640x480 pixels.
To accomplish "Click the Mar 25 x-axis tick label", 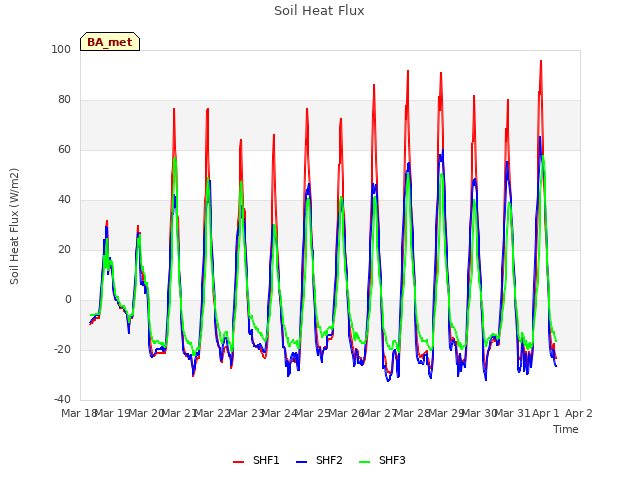I will coord(313,413).
